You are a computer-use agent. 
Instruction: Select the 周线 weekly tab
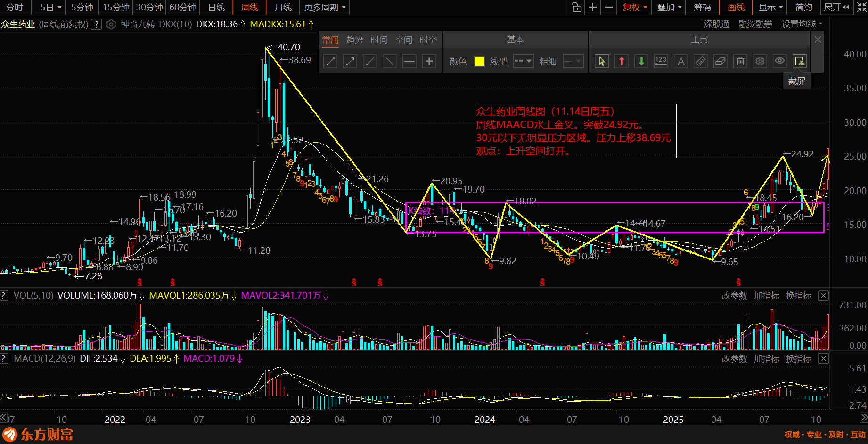[x=250, y=8]
